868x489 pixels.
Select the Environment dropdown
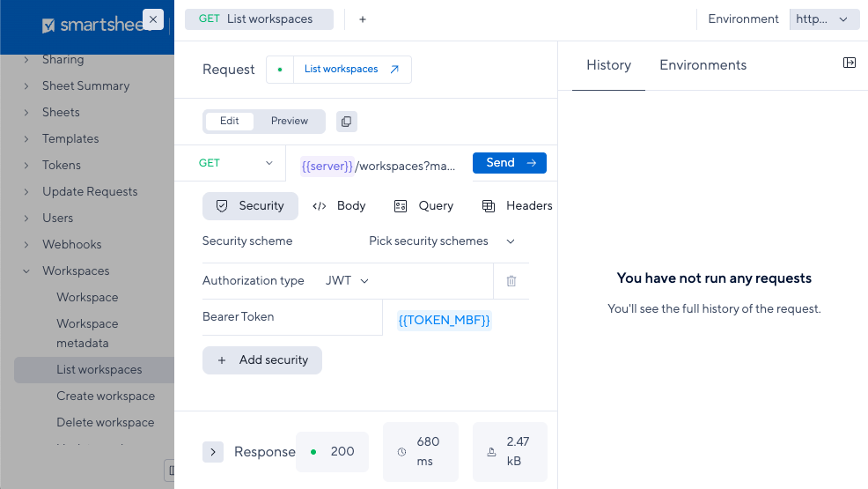click(x=823, y=19)
